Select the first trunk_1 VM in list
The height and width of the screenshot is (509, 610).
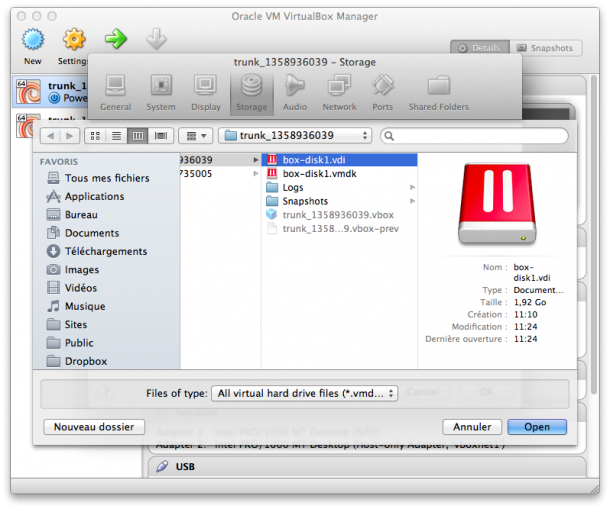tap(51, 91)
